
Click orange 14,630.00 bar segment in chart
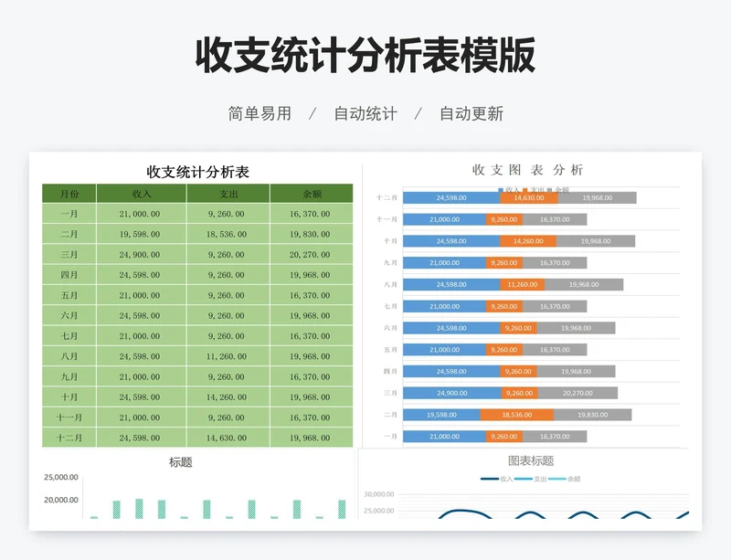[529, 197]
